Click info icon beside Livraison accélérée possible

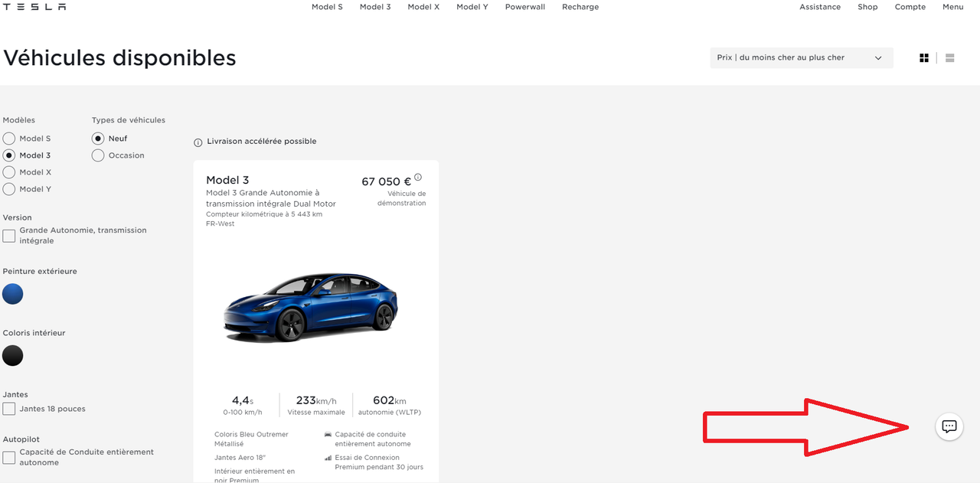(x=198, y=142)
